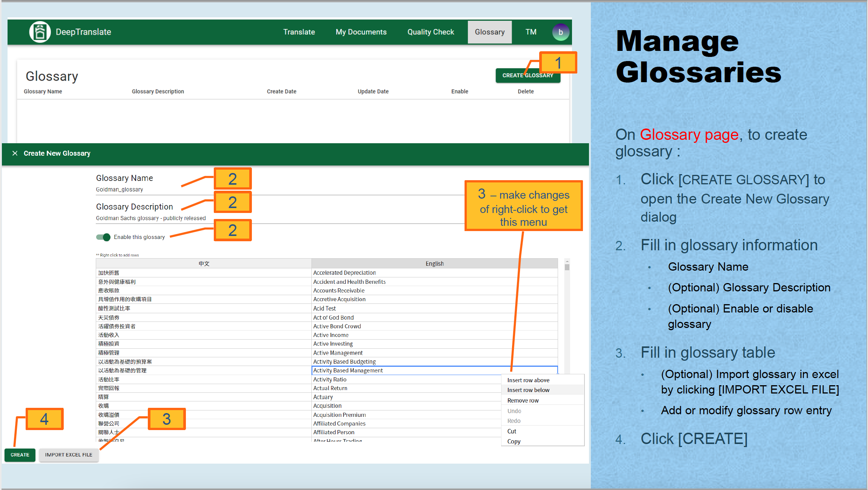Screen dimensions: 868x490
Task: Click the close X icon on Create New Glossary
Action: point(14,154)
